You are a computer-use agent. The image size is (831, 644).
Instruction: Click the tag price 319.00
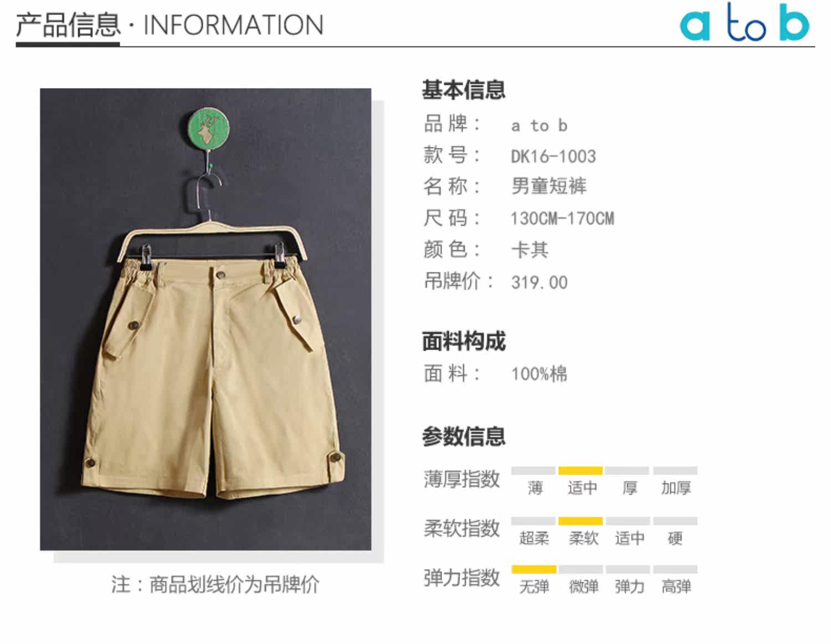pos(539,282)
